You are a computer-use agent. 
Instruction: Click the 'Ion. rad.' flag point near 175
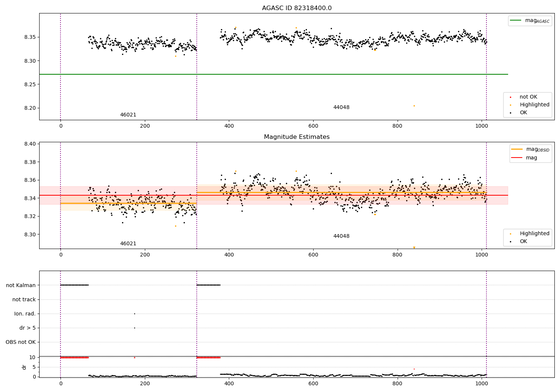click(134, 314)
